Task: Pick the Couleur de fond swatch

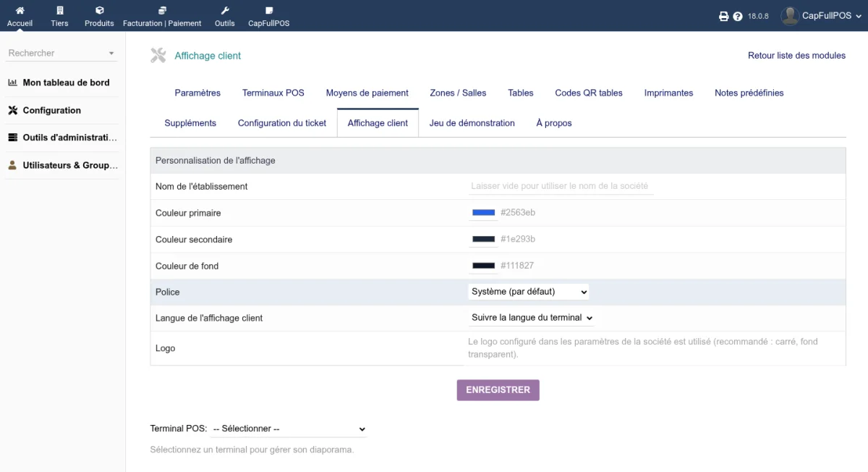Action: coord(483,266)
